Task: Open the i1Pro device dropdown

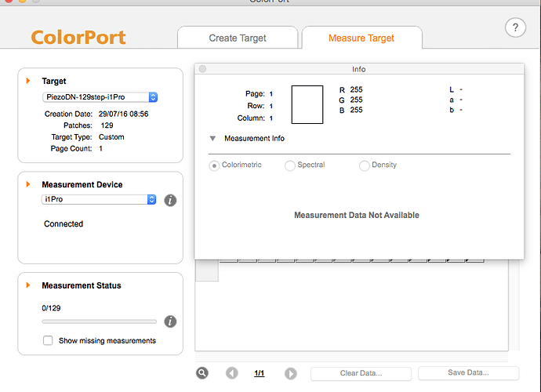Action: [x=99, y=199]
